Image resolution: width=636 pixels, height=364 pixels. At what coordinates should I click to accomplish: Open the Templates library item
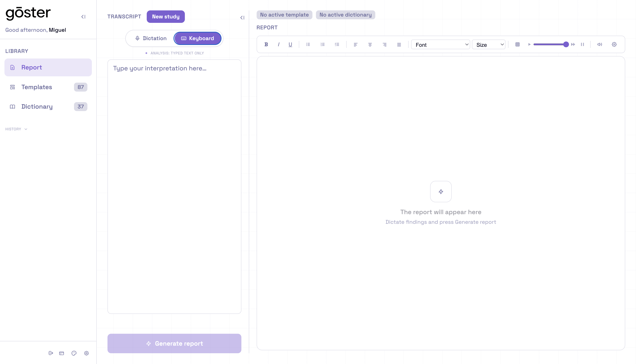click(48, 87)
